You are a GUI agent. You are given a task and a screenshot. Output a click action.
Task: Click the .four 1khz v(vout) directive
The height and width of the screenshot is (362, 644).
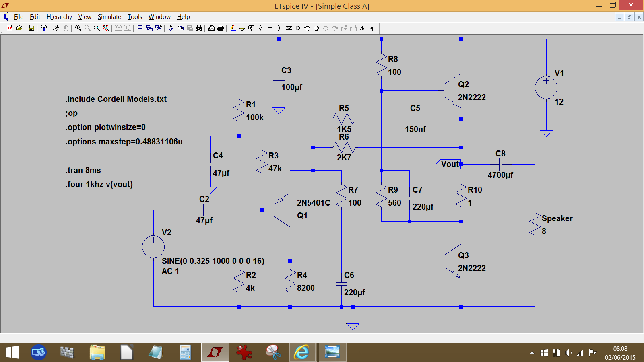coord(99,184)
